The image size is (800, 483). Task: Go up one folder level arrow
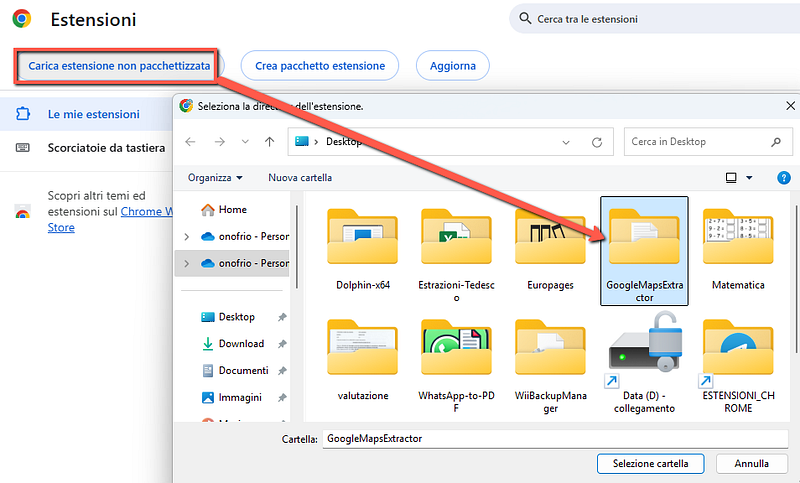pos(270,142)
